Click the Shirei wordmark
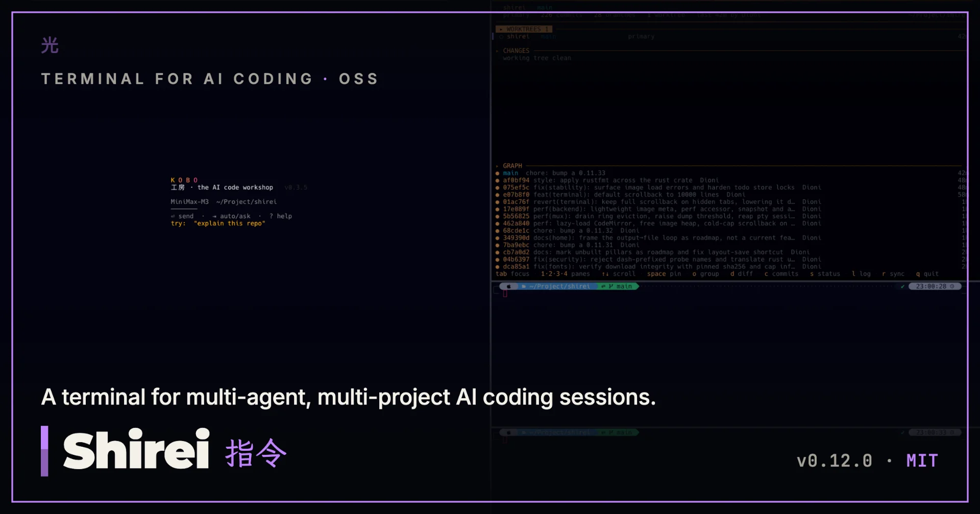 coord(136,449)
